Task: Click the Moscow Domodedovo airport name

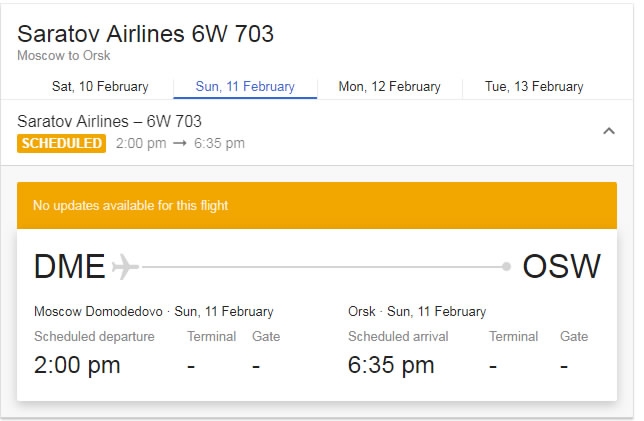Action: (98, 311)
